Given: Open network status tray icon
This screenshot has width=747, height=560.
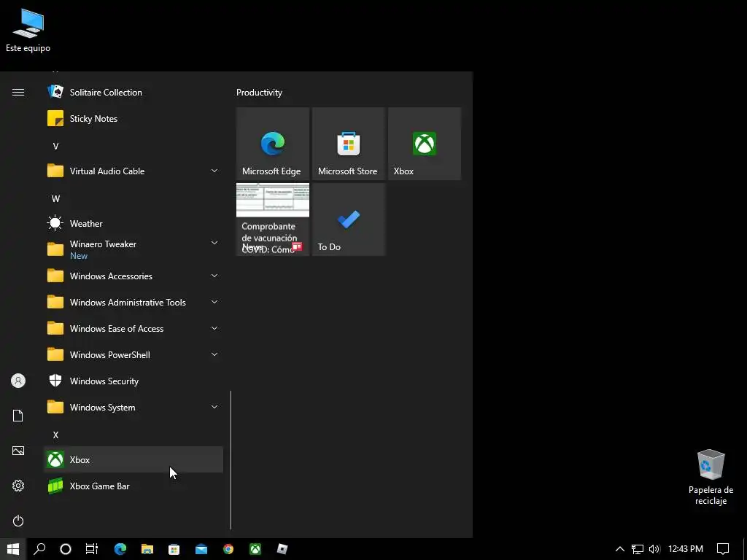Looking at the screenshot, I should coord(638,549).
